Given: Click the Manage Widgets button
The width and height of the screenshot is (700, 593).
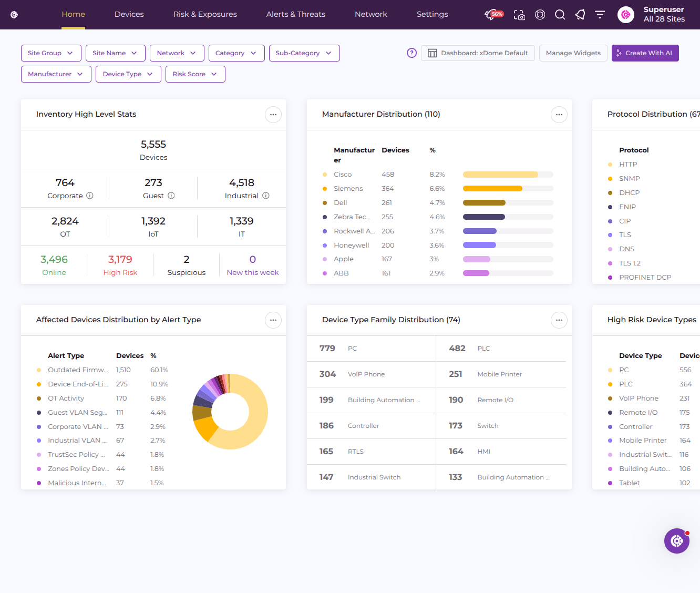Looking at the screenshot, I should pyautogui.click(x=573, y=53).
